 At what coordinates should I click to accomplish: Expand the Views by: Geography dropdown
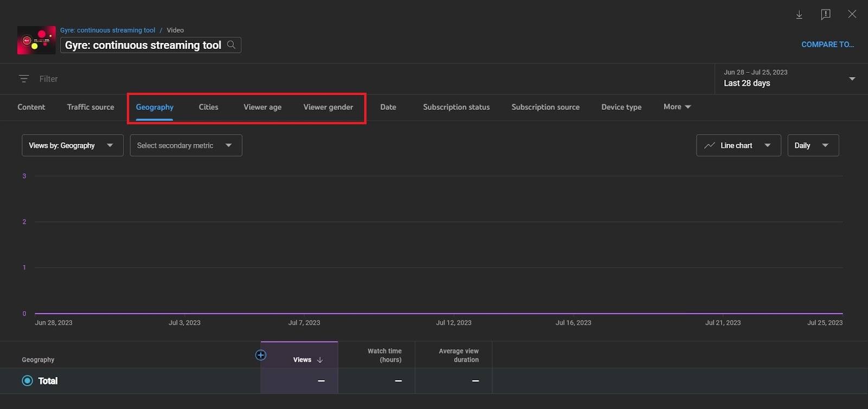73,146
